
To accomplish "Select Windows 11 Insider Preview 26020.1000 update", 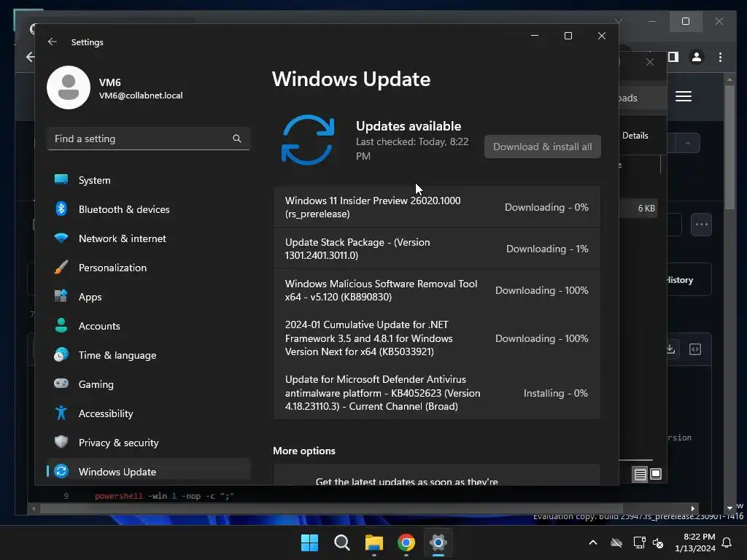I will [437, 207].
